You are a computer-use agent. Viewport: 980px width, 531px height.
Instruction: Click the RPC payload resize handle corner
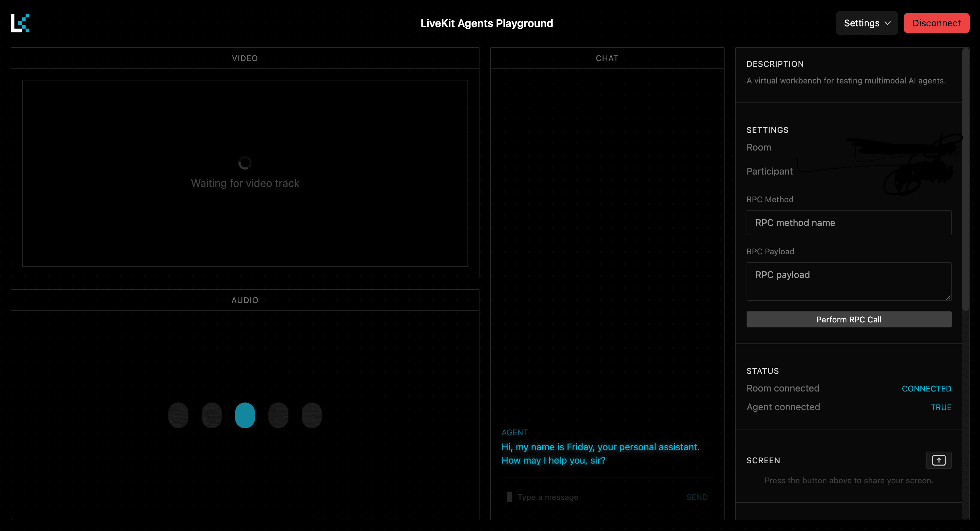tap(948, 297)
